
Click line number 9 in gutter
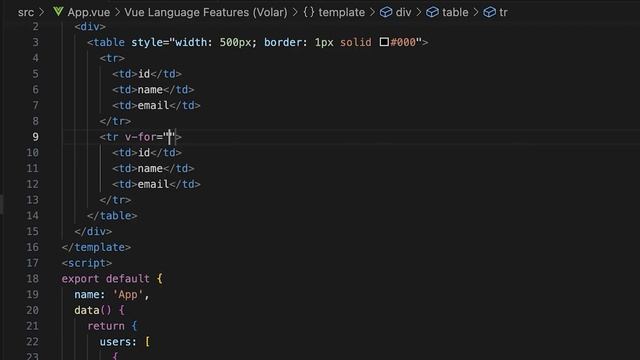(36, 137)
